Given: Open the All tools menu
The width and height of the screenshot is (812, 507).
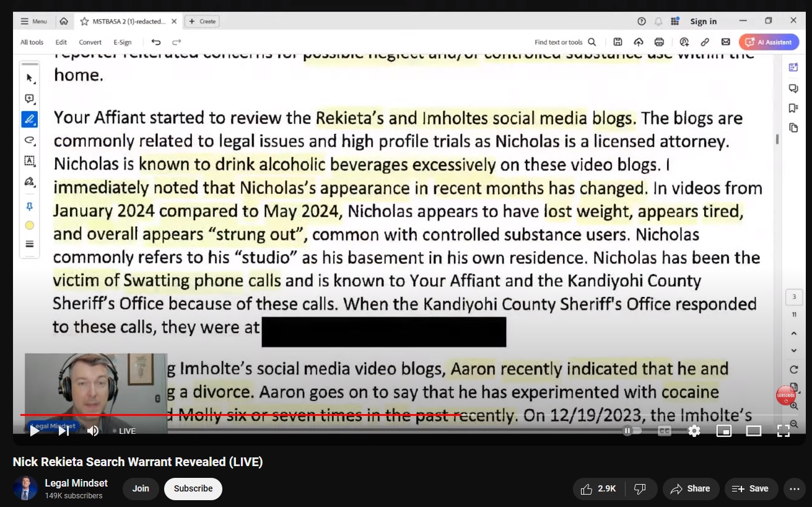Looking at the screenshot, I should [32, 42].
